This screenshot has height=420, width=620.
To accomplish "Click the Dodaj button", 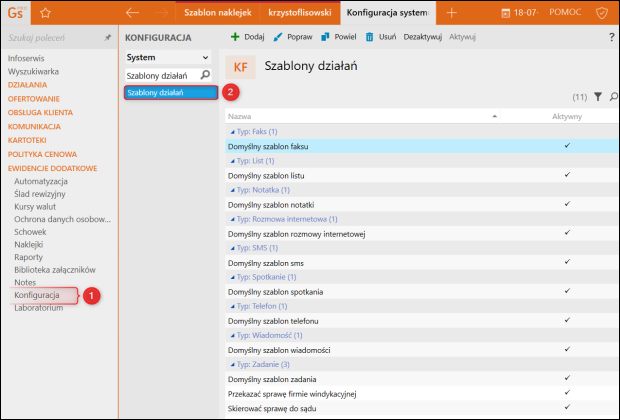I will click(x=248, y=36).
